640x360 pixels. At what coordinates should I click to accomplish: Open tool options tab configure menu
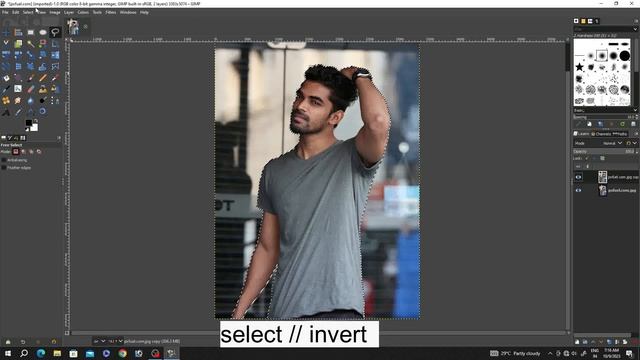(x=59, y=138)
